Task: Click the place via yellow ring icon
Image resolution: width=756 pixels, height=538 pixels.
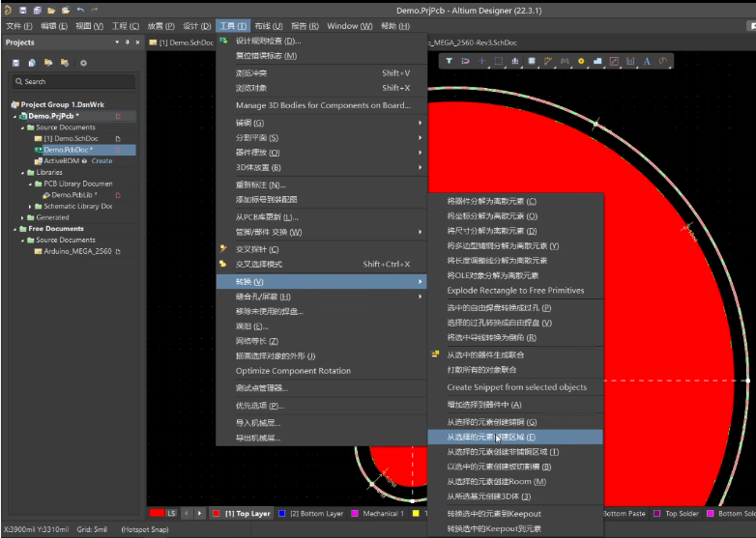Action: [581, 61]
